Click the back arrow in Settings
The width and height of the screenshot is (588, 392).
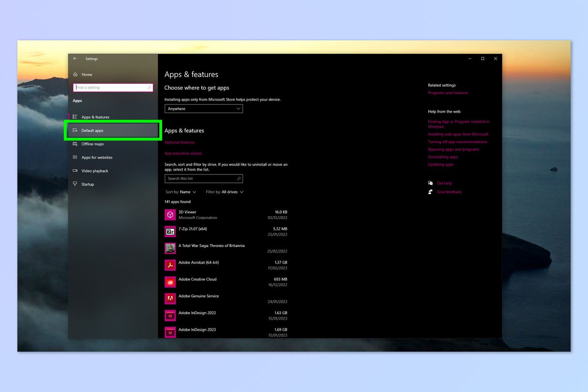pos(75,58)
